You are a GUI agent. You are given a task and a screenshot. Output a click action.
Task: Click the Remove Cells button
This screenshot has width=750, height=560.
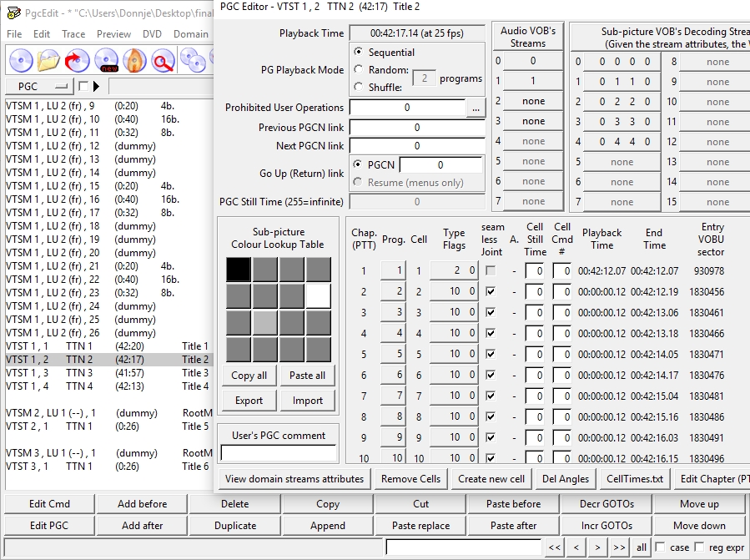(411, 479)
